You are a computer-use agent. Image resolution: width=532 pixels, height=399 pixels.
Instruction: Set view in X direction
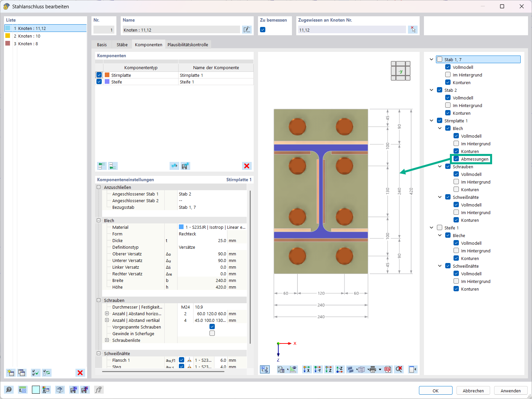(307, 369)
